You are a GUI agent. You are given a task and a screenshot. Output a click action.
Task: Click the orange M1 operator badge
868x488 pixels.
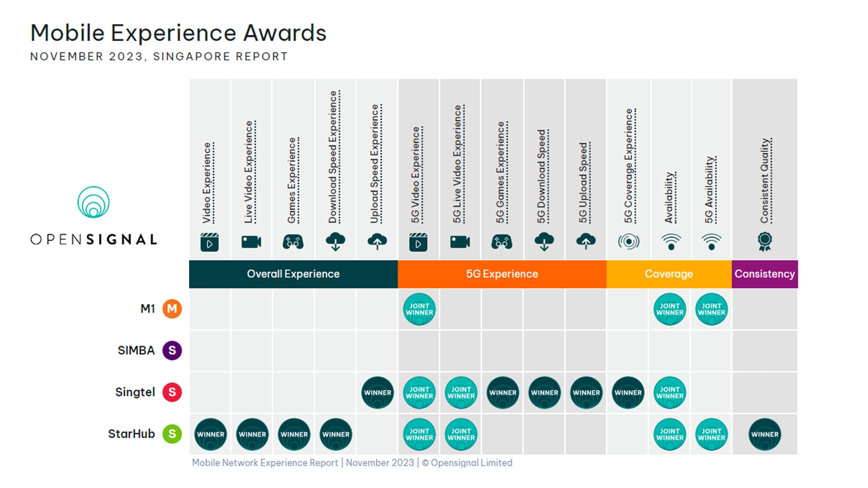172,309
